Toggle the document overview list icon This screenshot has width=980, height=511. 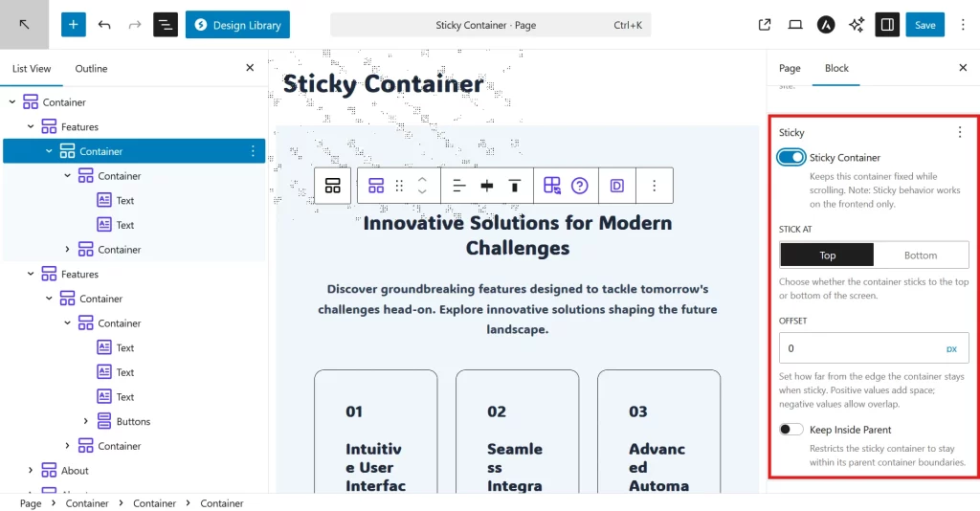coord(166,25)
